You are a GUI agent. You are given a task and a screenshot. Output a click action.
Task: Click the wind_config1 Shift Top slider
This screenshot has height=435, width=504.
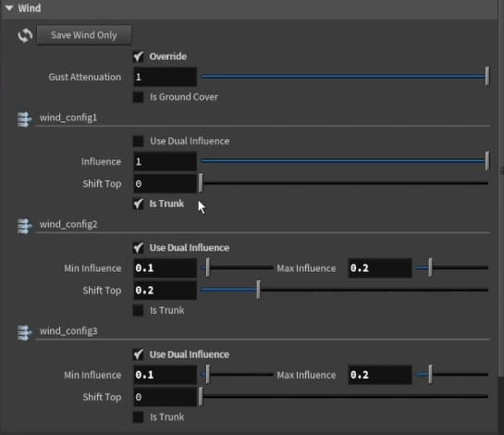tap(344, 183)
